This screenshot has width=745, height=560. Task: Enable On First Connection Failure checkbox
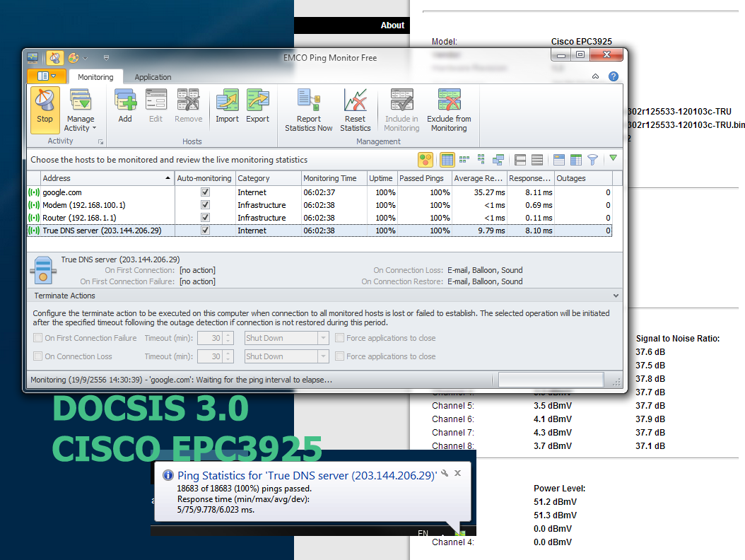click(38, 338)
